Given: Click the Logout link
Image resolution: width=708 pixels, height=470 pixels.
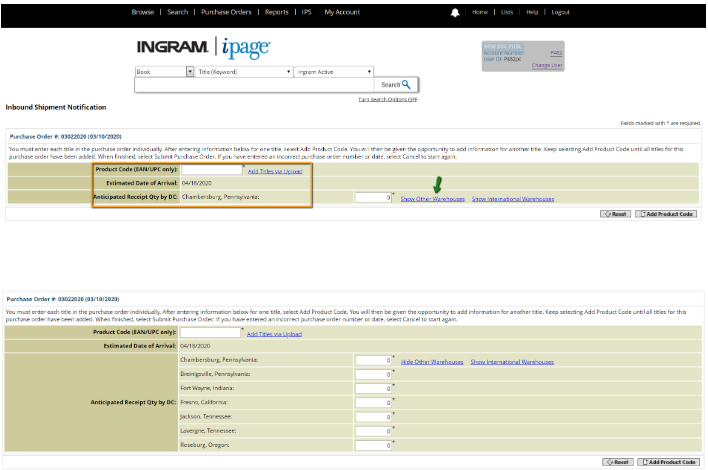Looking at the screenshot, I should (560, 12).
